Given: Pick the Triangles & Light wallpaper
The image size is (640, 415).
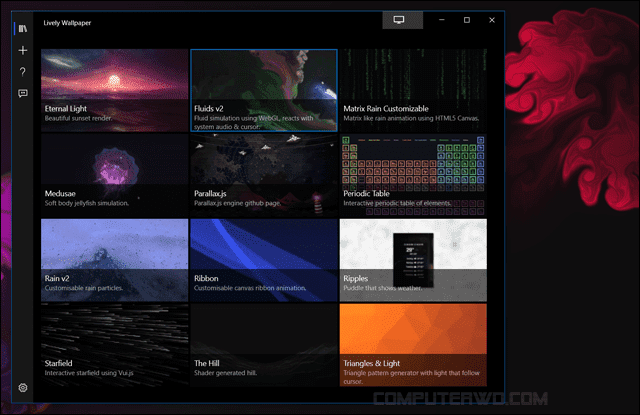Looking at the screenshot, I should tap(413, 345).
